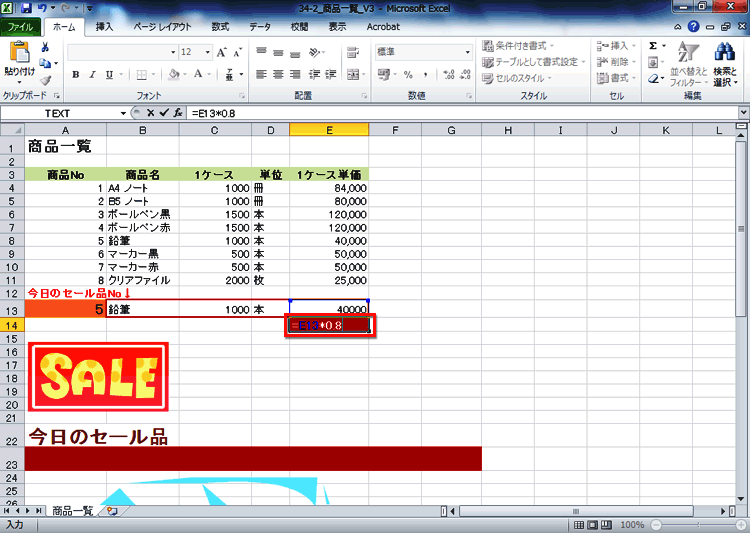The height and width of the screenshot is (533, 750).
Task: Click in the formula bar input
Action: point(462,113)
